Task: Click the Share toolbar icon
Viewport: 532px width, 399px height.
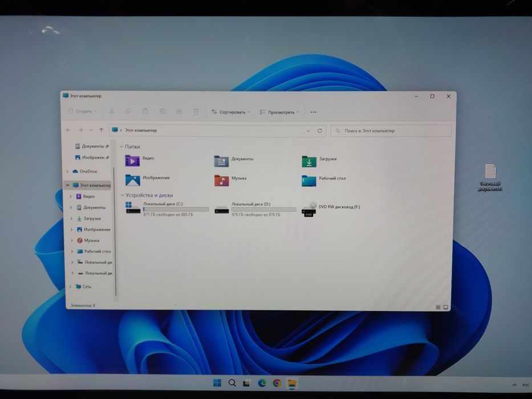Action: (179, 111)
